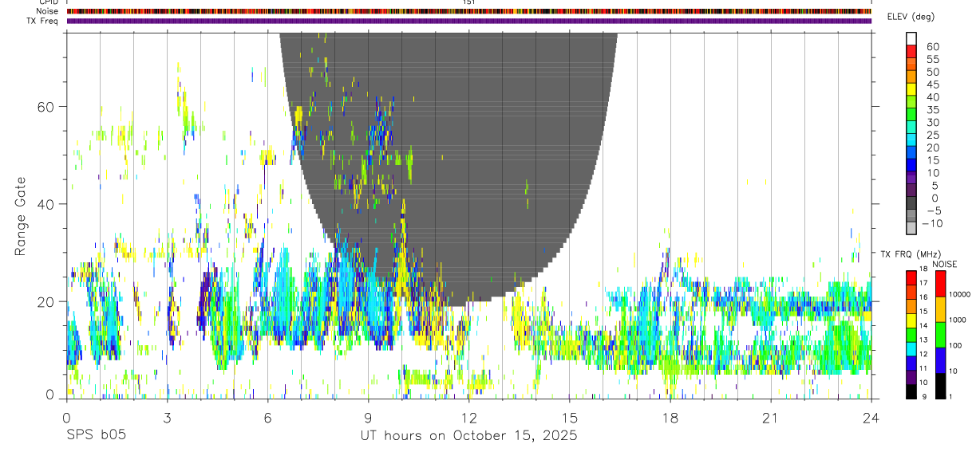Click the red block in the NOISE legend

pyautogui.click(x=939, y=284)
